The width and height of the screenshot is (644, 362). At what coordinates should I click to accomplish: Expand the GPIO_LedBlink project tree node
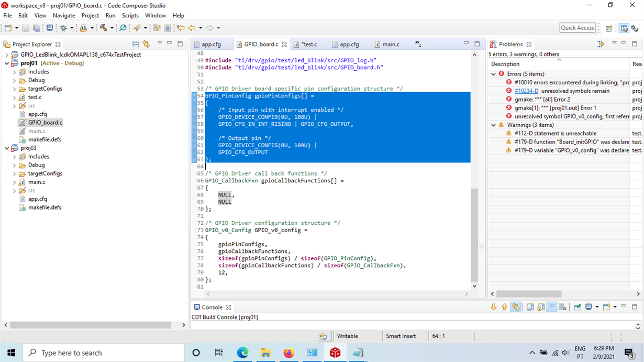coord(6,54)
